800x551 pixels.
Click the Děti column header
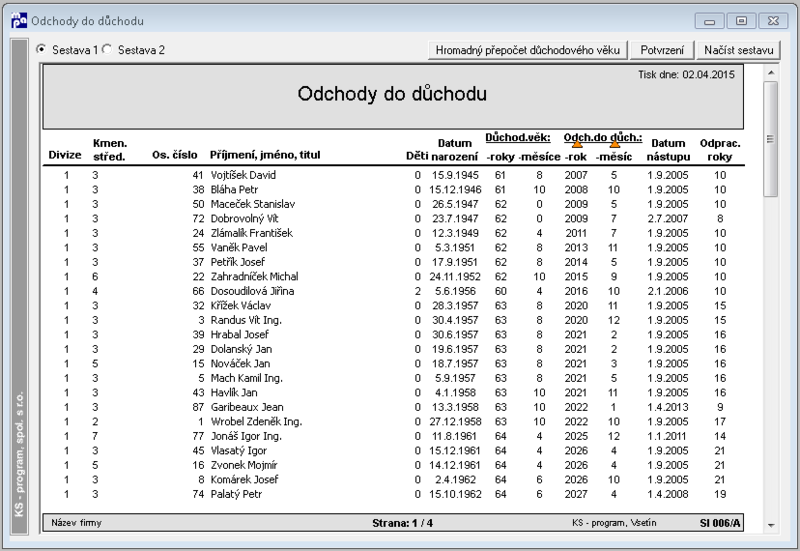pyautogui.click(x=417, y=157)
